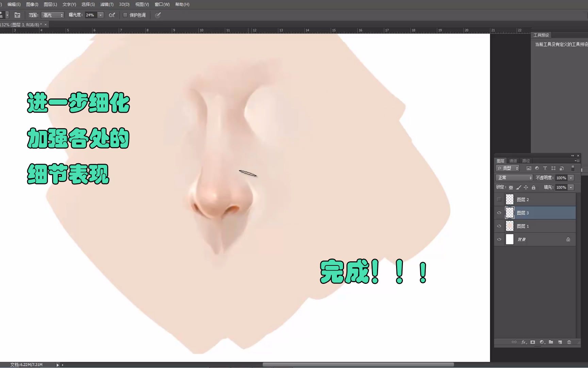Click the 文档:6.22M/7.31M status text
Screen dimensions: 588x368
27,365
